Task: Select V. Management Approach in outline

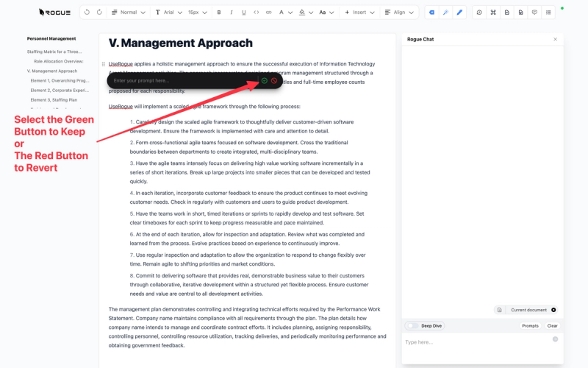Action: click(52, 71)
